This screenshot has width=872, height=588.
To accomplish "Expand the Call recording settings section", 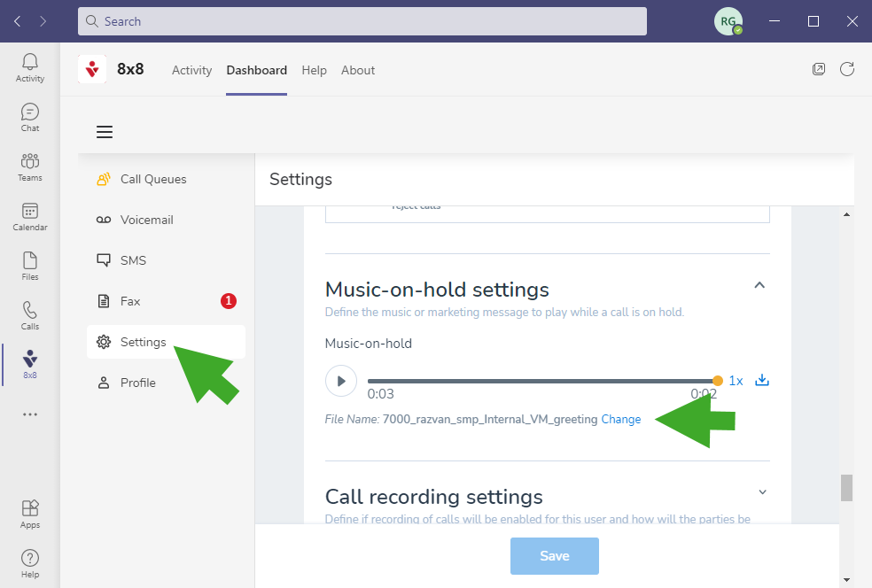I will (x=762, y=492).
